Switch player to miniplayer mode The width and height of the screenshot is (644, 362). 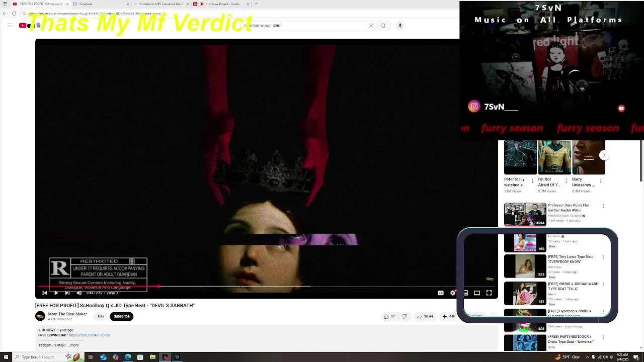(465, 293)
